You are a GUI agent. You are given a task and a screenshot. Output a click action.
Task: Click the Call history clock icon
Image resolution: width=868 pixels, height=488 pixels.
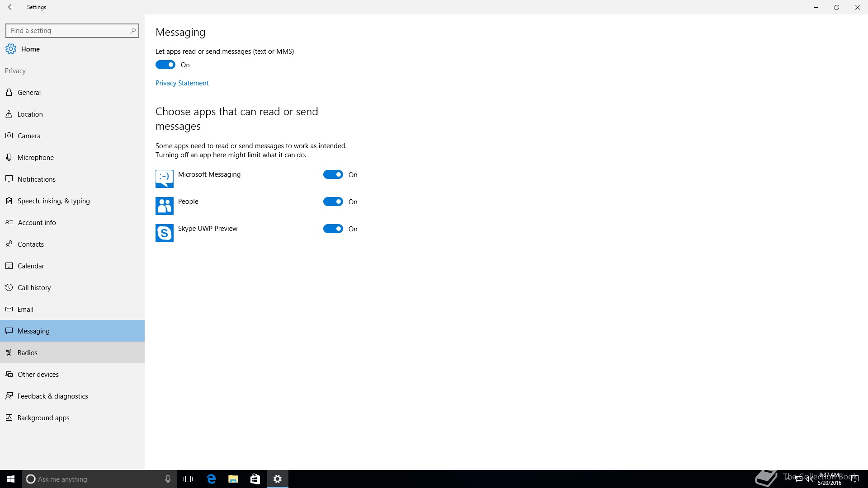click(x=9, y=287)
